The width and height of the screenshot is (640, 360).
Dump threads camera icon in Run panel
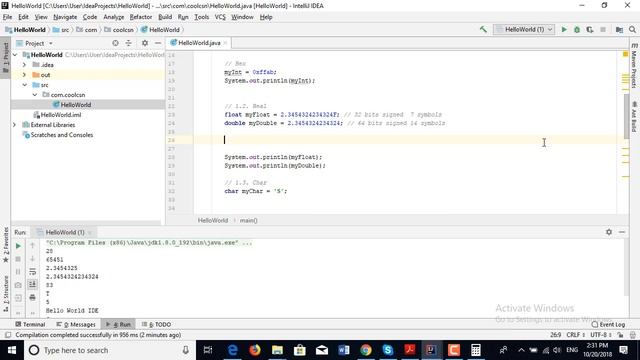[x=18, y=285]
